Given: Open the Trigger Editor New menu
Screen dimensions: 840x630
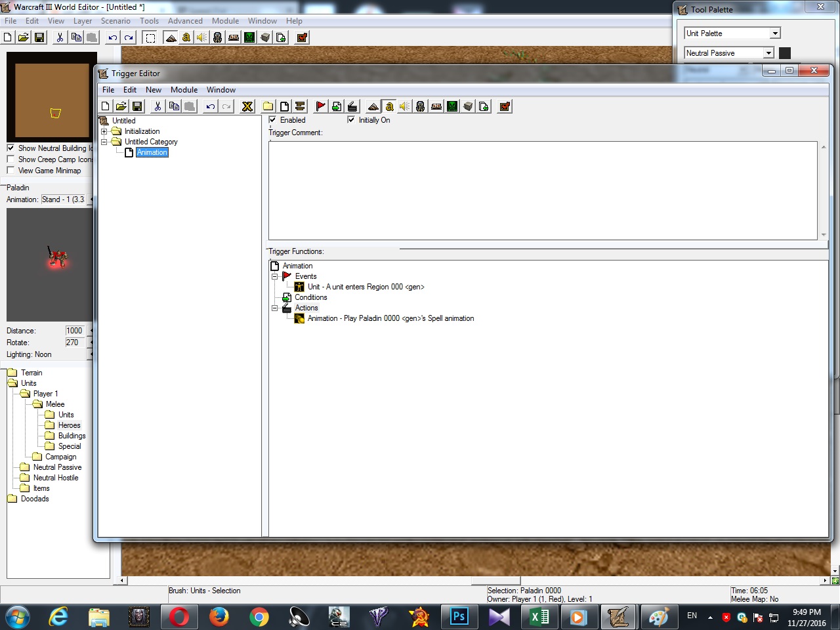Looking at the screenshot, I should click(154, 90).
